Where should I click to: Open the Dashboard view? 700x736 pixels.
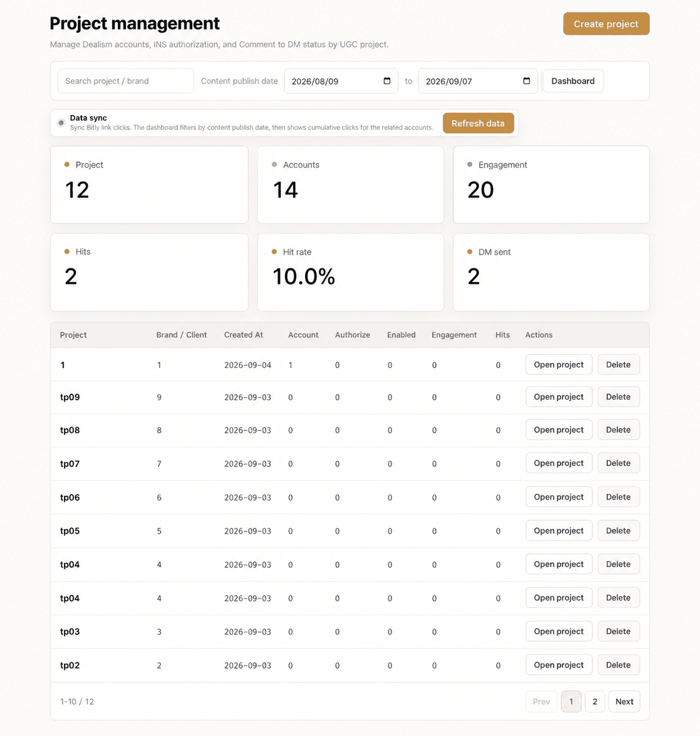[x=573, y=81]
